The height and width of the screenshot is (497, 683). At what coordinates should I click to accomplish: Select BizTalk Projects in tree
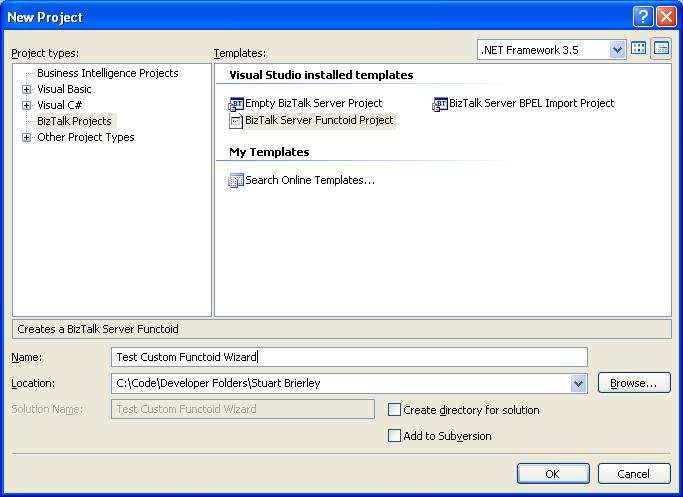pos(74,121)
